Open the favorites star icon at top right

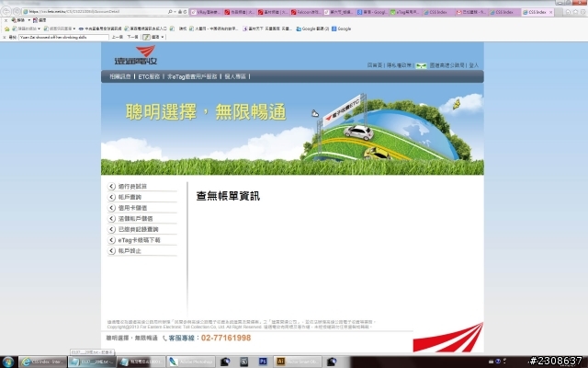[x=575, y=12]
